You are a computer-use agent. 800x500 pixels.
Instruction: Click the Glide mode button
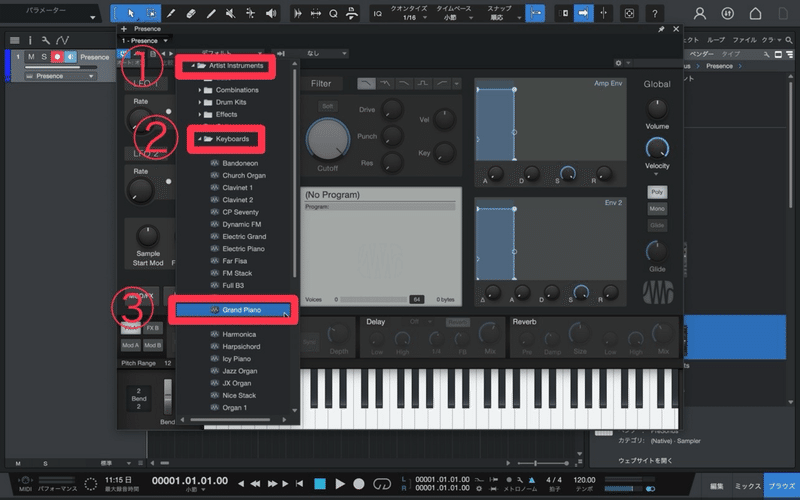(x=657, y=225)
